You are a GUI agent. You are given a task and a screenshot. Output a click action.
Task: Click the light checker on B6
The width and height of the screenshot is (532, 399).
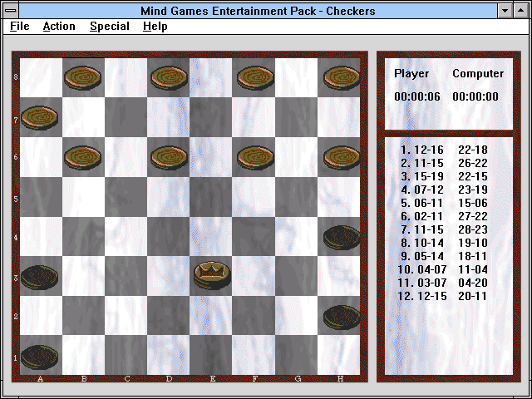coord(82,157)
